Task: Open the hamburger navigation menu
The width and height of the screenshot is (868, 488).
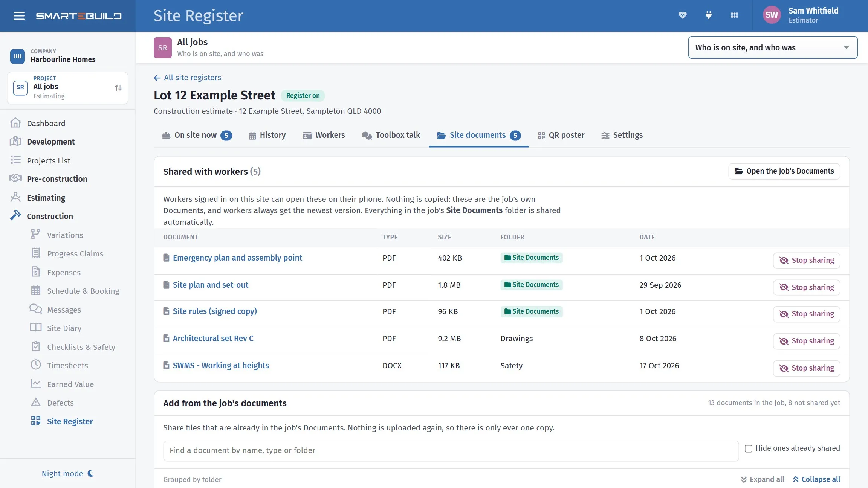Action: tap(19, 16)
